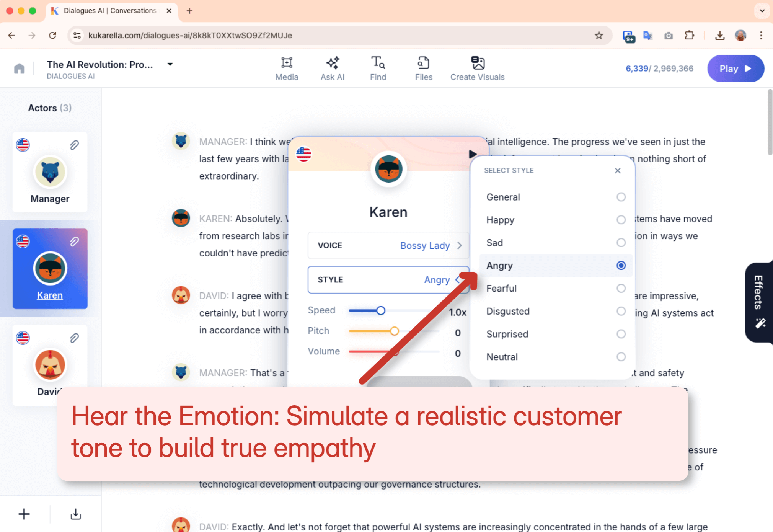The width and height of the screenshot is (773, 532).
Task: Select the General style radio button
Action: pyautogui.click(x=621, y=197)
